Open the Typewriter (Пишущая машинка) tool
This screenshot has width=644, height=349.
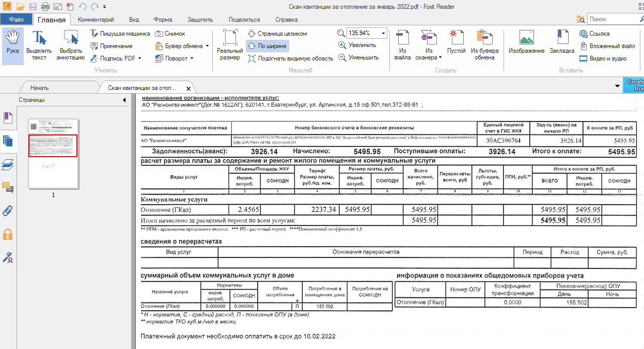coord(120,34)
